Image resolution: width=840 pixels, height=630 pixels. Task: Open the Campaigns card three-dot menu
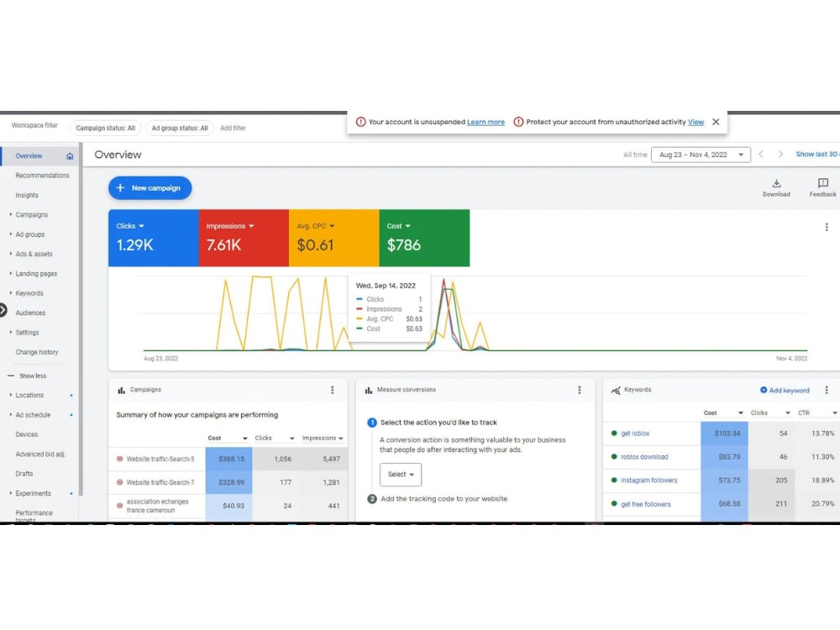332,390
